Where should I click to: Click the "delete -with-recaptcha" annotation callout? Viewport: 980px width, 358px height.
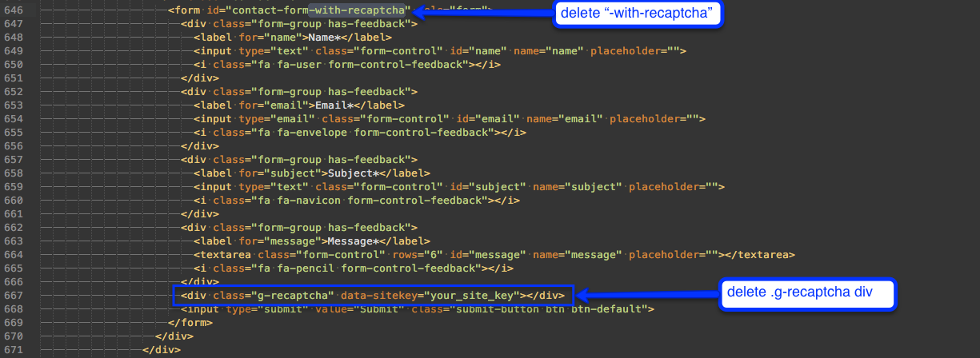point(638,14)
